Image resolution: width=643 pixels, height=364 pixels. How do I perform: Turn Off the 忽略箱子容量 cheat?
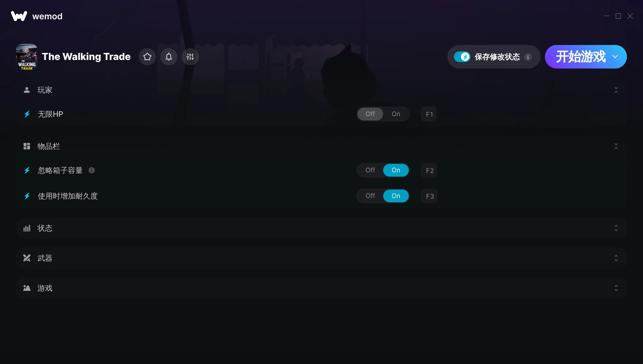pyautogui.click(x=370, y=170)
